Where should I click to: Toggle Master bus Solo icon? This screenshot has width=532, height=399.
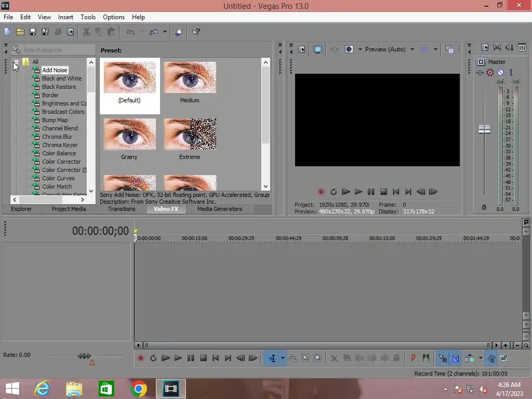[511, 72]
